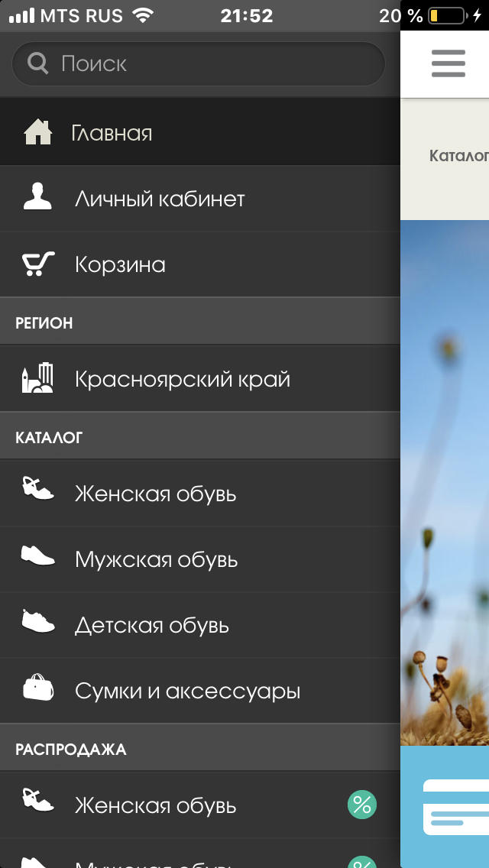The height and width of the screenshot is (868, 489).
Task: Open Сумки и аксессуары category
Action: [187, 691]
